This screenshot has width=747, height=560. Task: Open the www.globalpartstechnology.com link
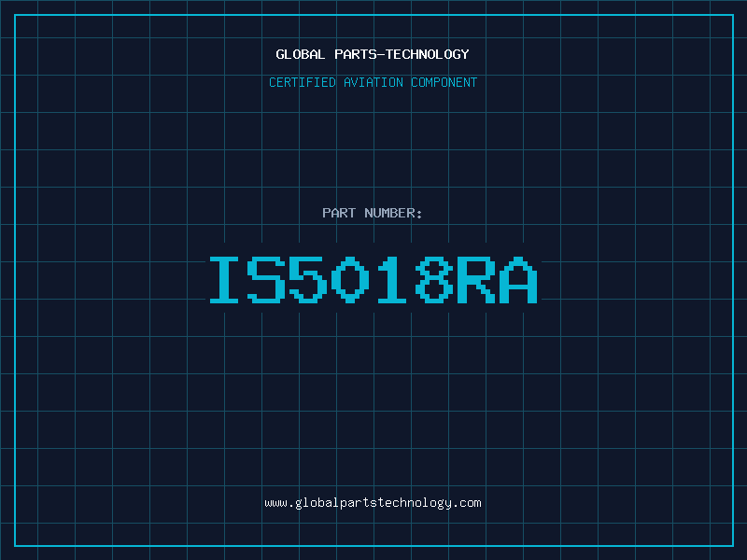[x=373, y=503]
